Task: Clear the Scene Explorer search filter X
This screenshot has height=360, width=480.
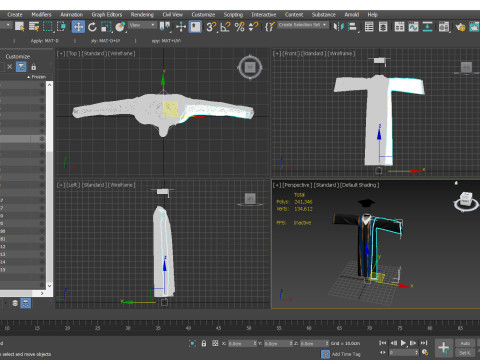Action: 10,67
